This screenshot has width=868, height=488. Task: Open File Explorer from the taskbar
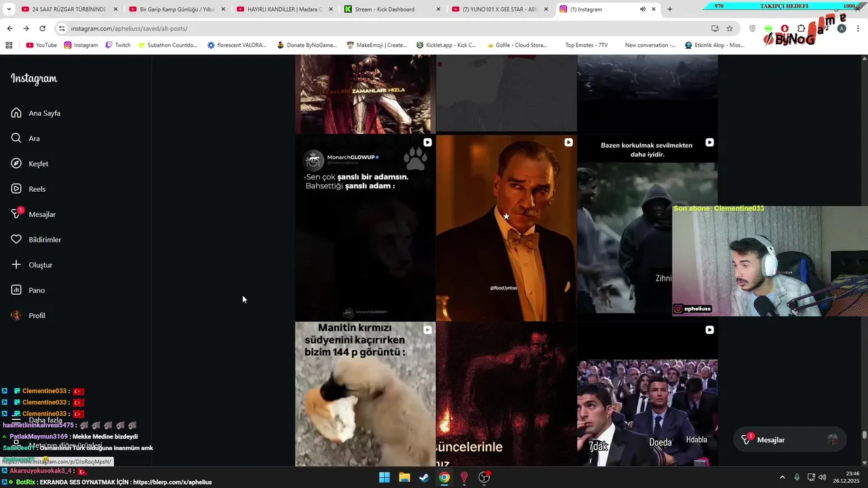click(x=404, y=477)
